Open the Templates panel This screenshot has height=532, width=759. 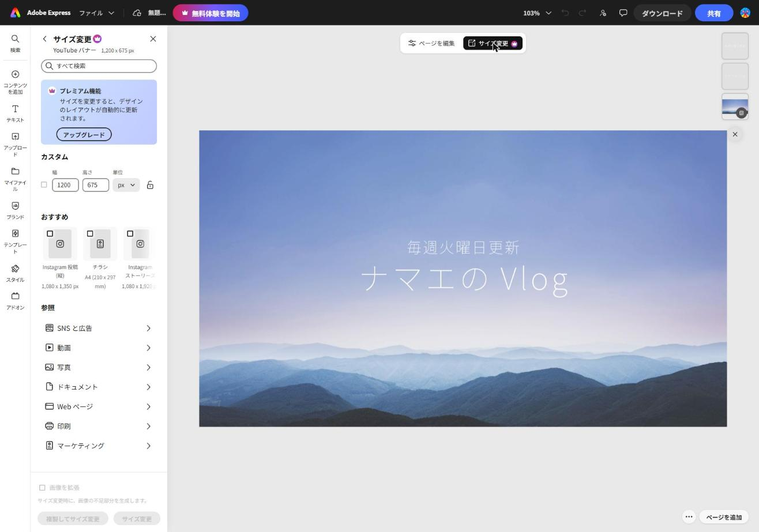point(15,241)
